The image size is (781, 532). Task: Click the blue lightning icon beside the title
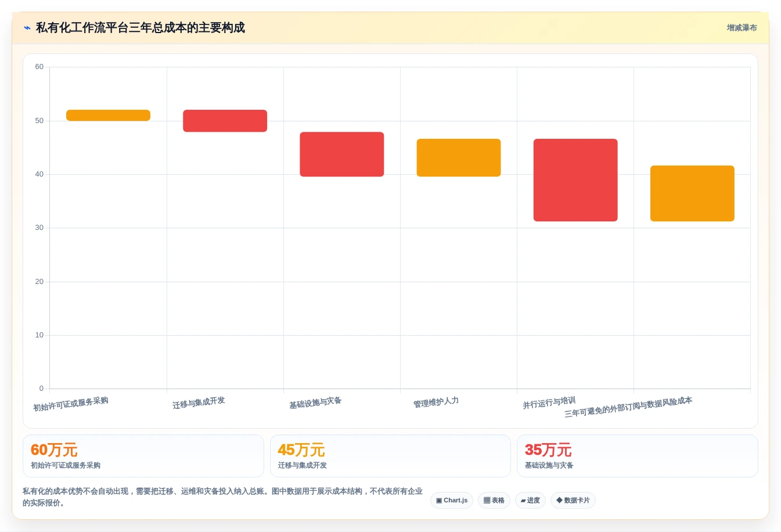pos(27,28)
